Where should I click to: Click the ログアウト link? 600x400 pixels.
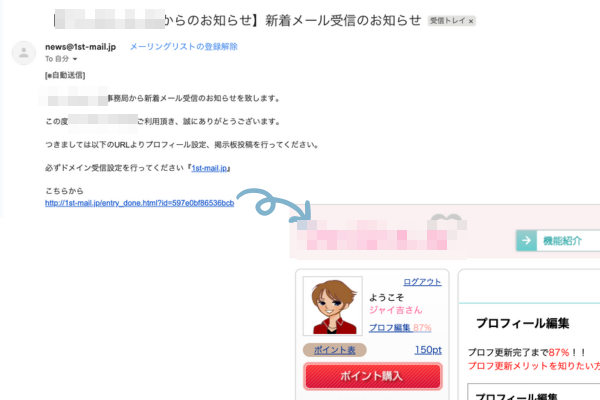point(422,282)
